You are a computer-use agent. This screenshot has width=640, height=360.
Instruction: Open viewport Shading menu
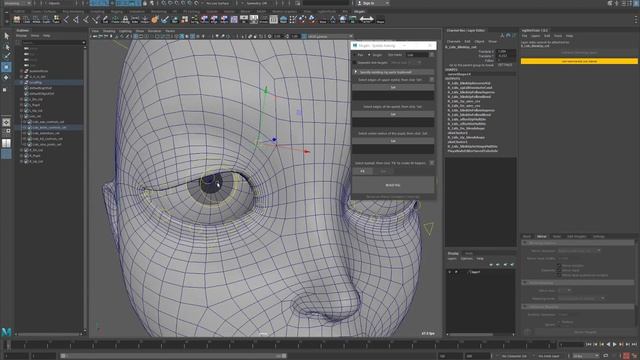pos(109,31)
